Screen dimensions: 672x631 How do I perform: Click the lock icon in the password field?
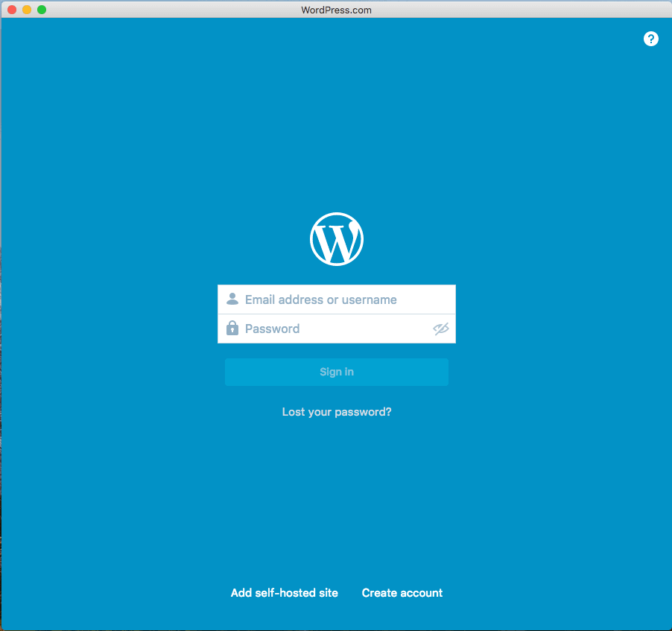coord(232,328)
